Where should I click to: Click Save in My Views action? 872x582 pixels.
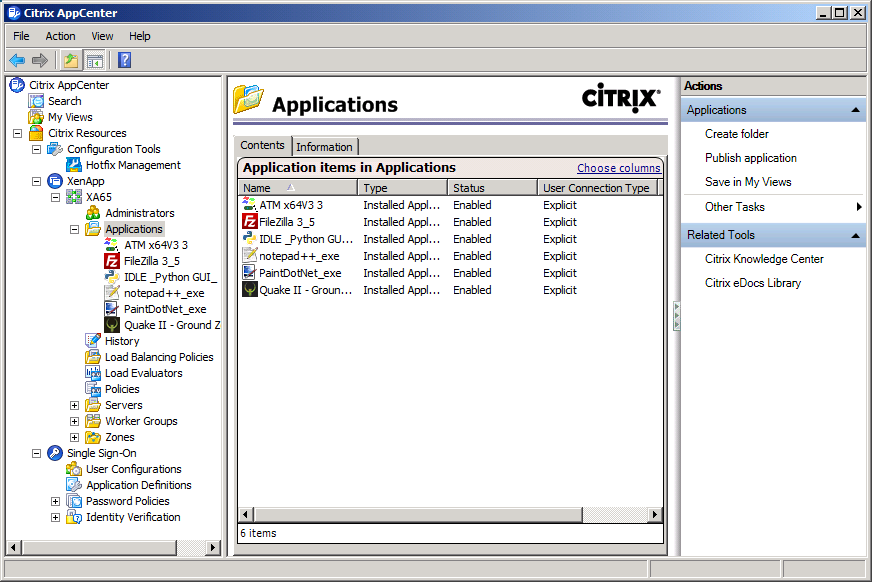748,182
